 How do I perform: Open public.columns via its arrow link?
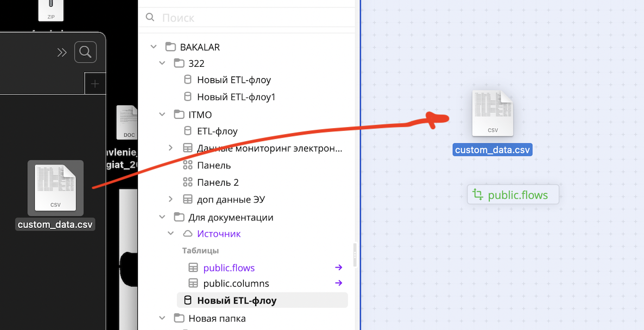pos(339,283)
